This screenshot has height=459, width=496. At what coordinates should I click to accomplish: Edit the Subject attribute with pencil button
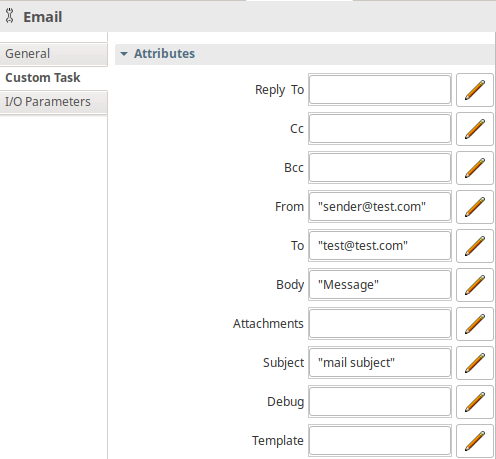(475, 363)
